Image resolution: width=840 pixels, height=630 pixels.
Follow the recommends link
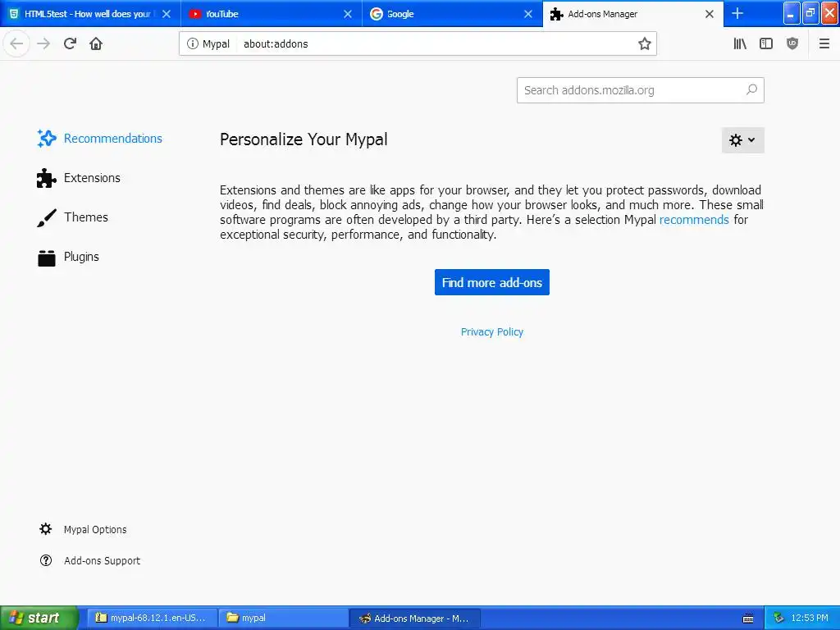694,220
